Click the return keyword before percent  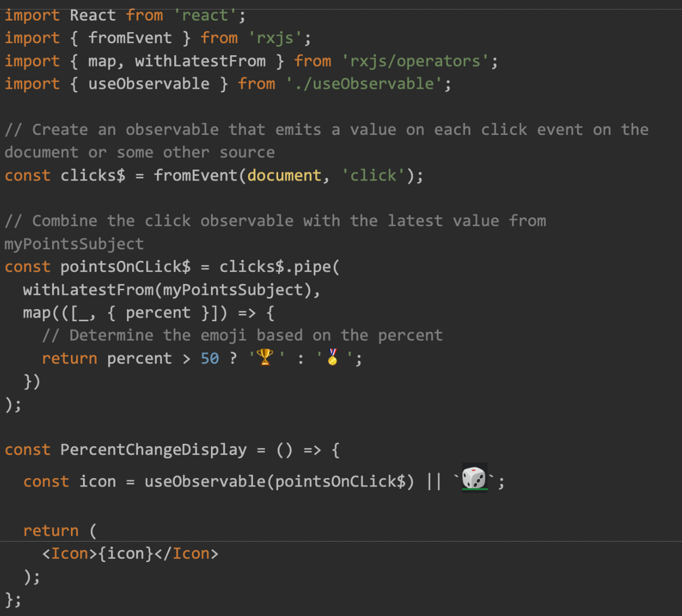click(69, 359)
